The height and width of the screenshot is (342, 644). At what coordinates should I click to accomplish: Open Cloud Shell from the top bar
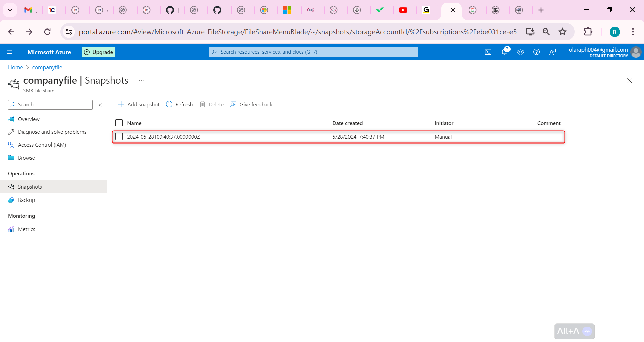pos(488,52)
